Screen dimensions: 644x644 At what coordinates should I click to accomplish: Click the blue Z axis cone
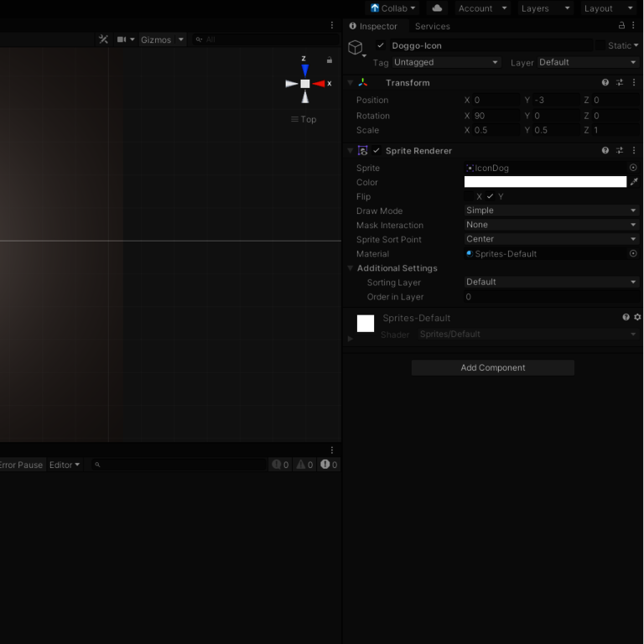click(x=304, y=70)
